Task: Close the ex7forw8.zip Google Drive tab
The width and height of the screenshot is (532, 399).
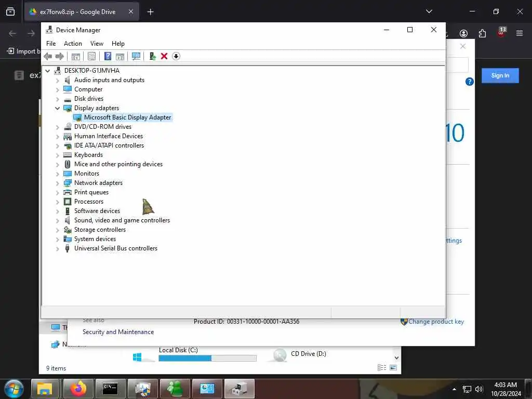Action: pyautogui.click(x=131, y=11)
